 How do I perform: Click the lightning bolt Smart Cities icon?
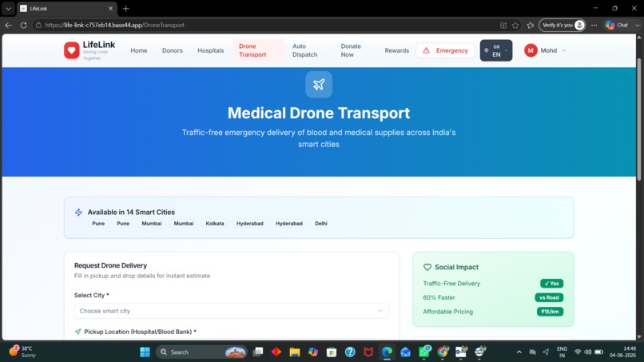point(78,212)
